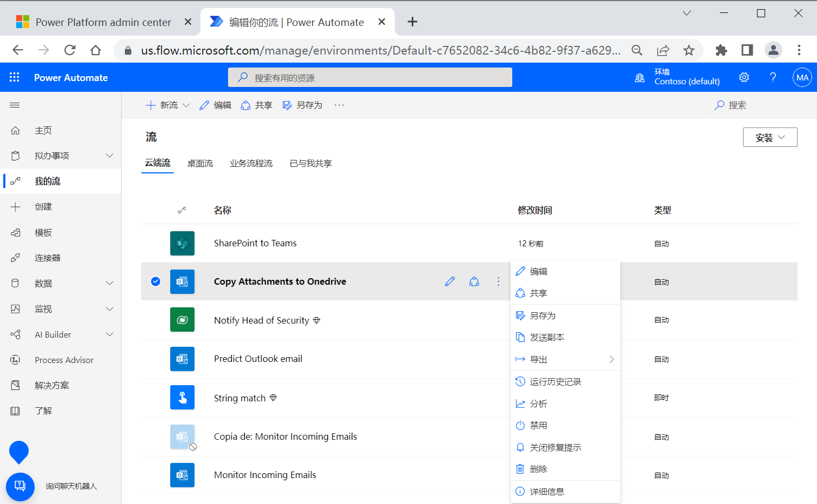Switch to the 业务流程流 tab
The width and height of the screenshot is (817, 504).
click(x=251, y=163)
